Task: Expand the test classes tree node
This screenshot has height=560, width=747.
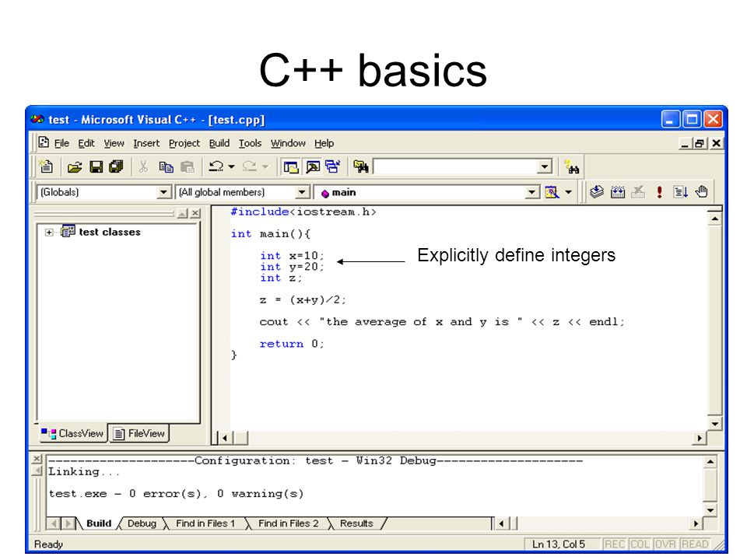Action: tap(48, 233)
